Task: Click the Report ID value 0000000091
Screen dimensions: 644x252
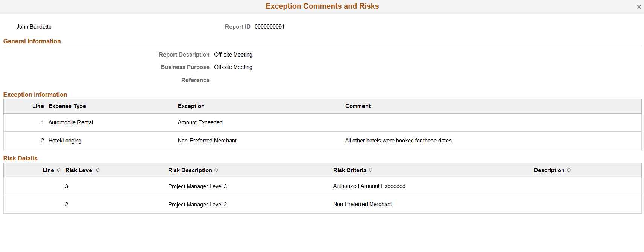Action: point(269,26)
